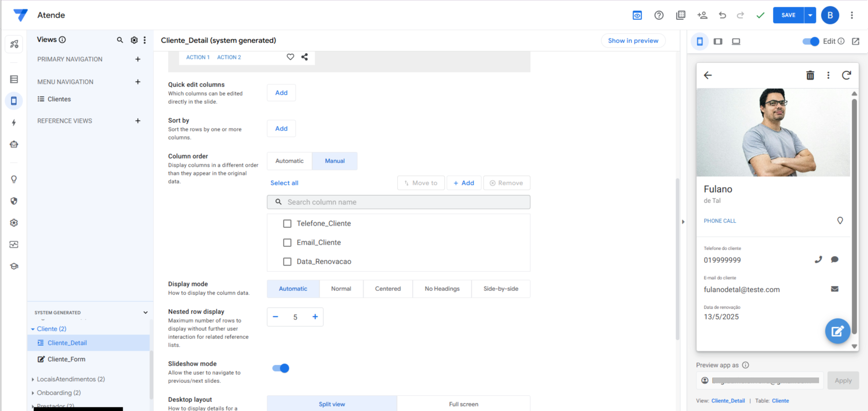Click the delete trash icon in preview

(810, 75)
